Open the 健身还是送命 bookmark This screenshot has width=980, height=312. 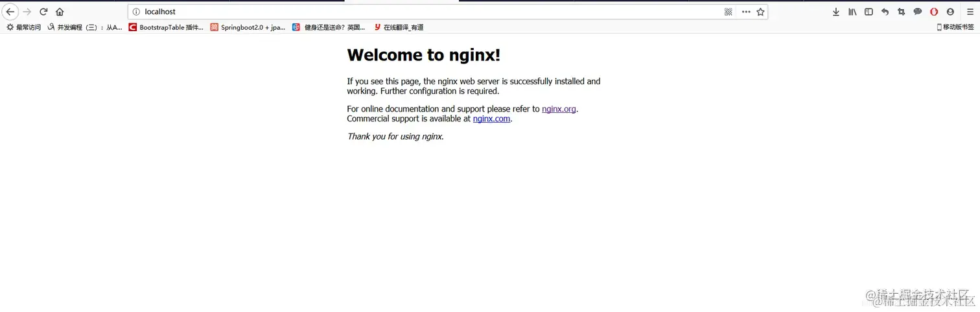coord(329,27)
